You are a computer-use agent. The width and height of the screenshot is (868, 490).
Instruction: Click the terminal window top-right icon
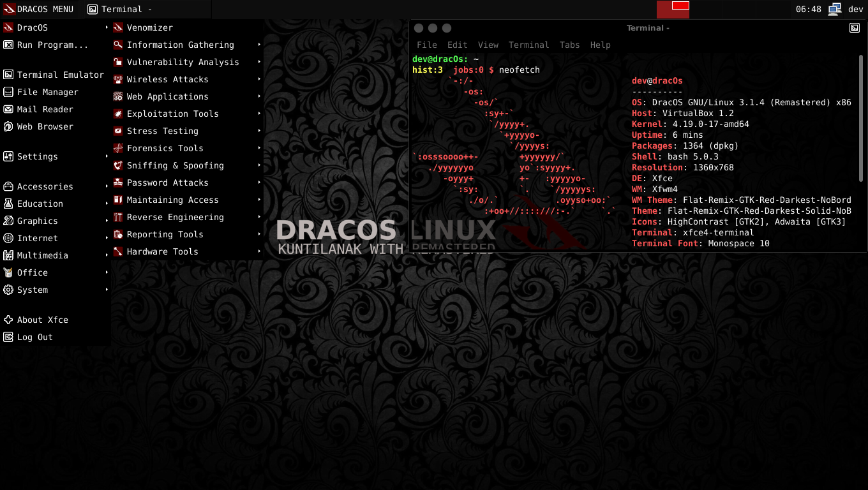click(x=855, y=27)
